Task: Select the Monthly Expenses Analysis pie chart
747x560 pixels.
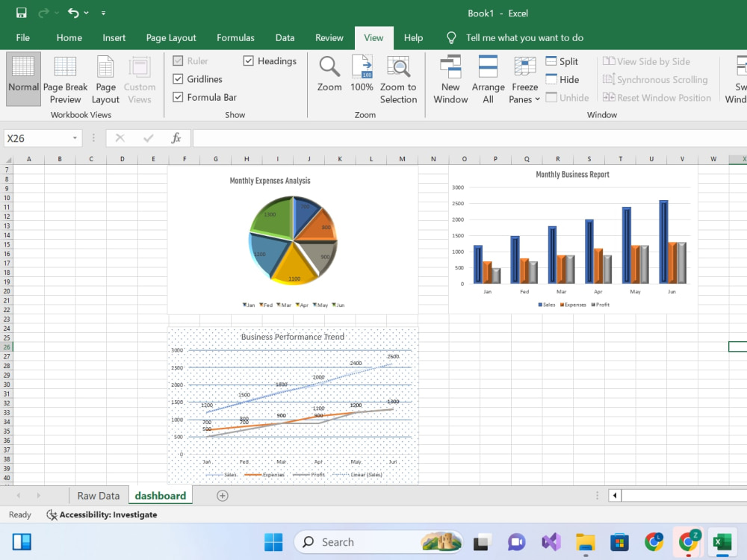Action: coord(293,240)
